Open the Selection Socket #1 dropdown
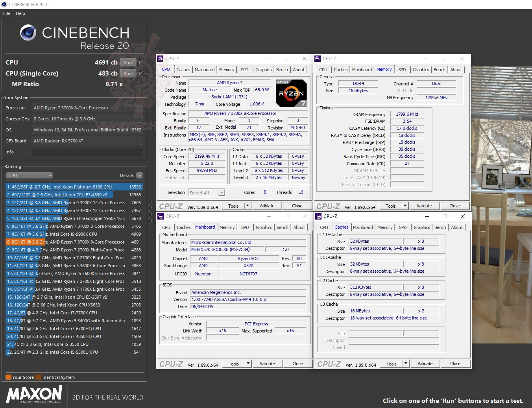The image size is (532, 408). coord(207,192)
